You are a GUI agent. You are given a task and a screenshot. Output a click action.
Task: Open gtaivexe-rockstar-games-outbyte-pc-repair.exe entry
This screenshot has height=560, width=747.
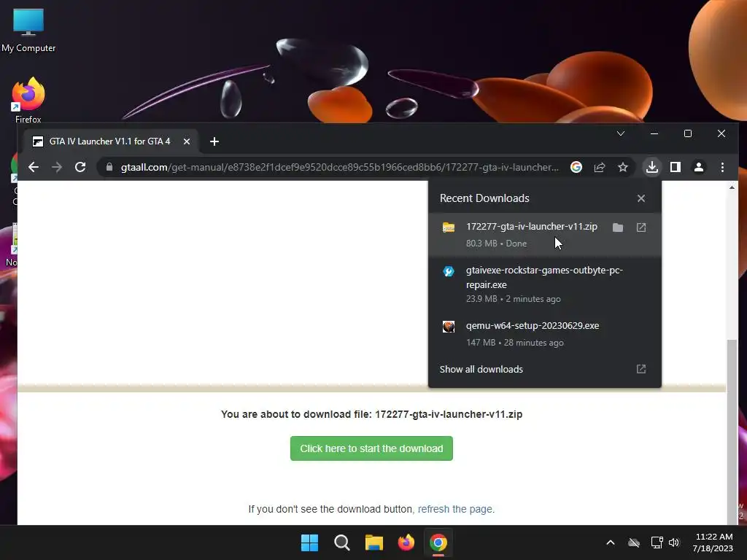[x=544, y=284]
